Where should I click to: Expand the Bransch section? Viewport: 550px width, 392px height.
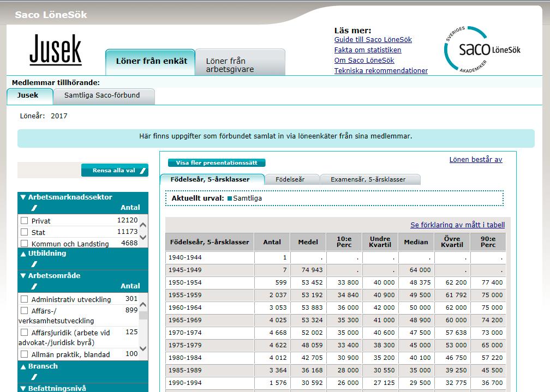[x=23, y=366]
